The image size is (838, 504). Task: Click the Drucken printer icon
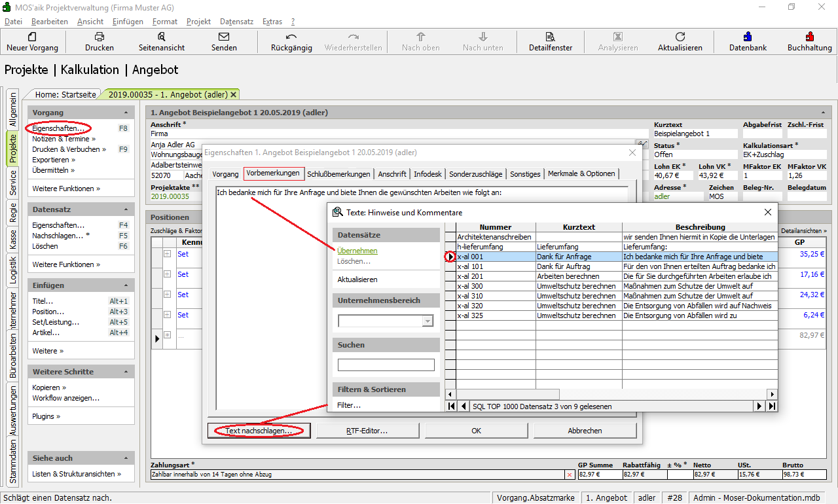pos(100,37)
